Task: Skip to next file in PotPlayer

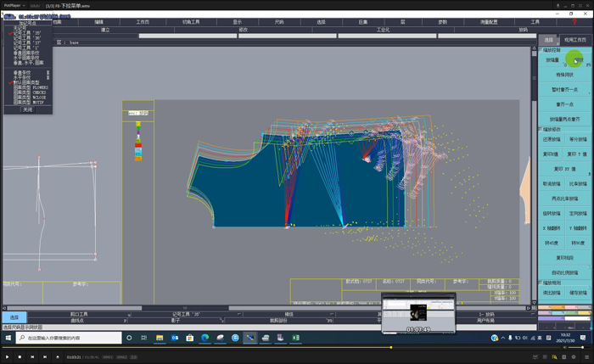Action: pyautogui.click(x=45, y=357)
